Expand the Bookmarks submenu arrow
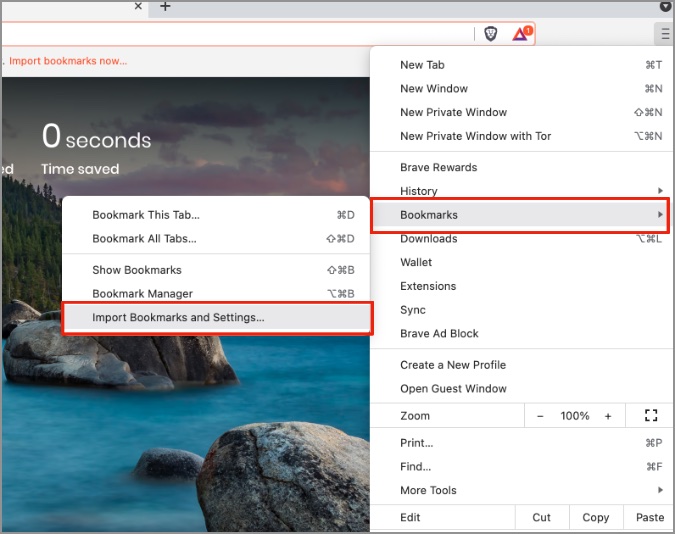This screenshot has height=534, width=675. point(660,214)
